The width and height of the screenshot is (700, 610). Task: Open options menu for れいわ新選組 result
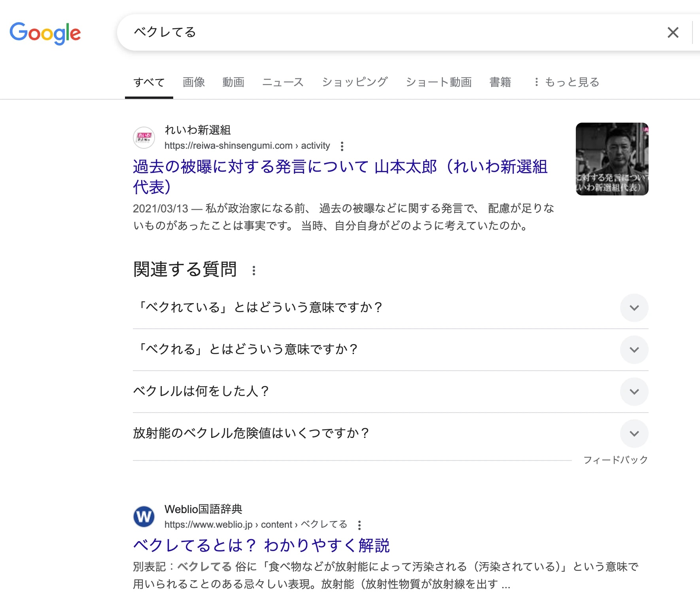click(x=342, y=146)
